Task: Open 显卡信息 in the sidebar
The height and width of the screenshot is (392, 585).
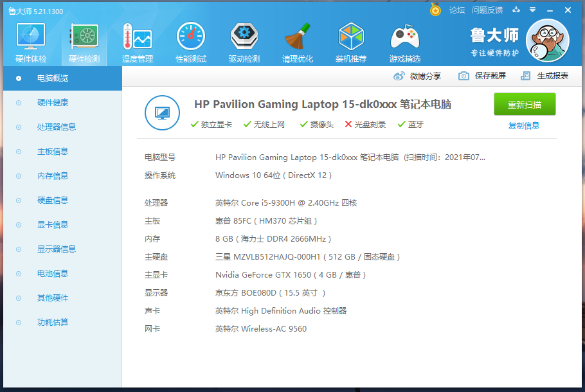Action: click(x=63, y=225)
